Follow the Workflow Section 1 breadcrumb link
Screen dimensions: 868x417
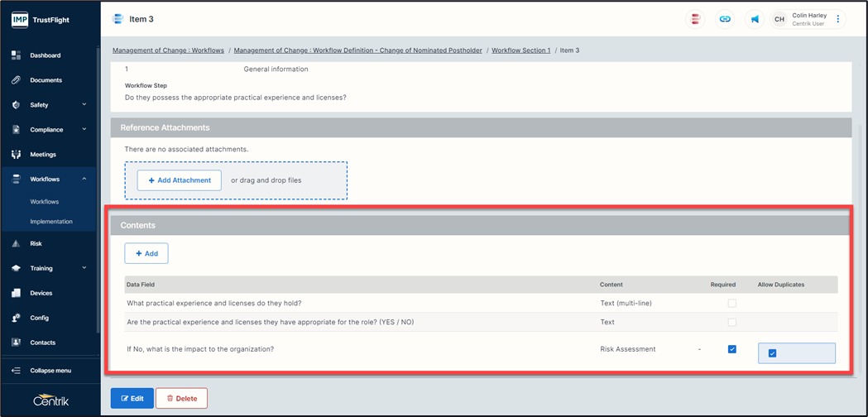(x=520, y=50)
